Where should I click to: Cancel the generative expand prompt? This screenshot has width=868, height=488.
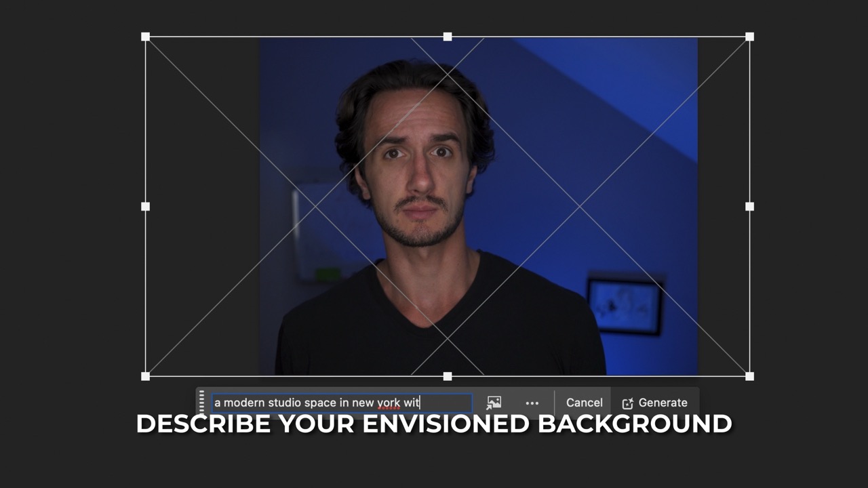pos(584,403)
